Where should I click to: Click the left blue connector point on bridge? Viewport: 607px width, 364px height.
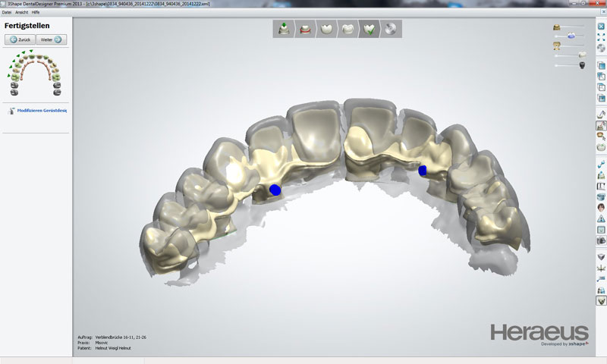click(x=275, y=189)
